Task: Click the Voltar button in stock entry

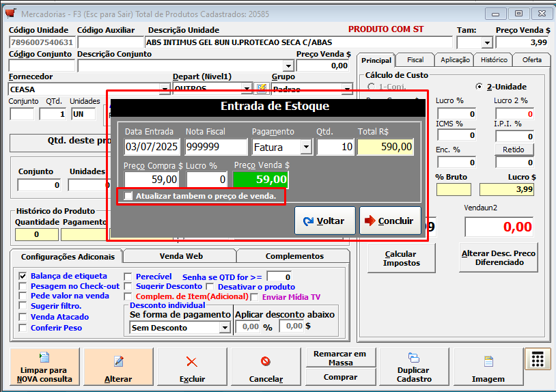Action: 325,221
